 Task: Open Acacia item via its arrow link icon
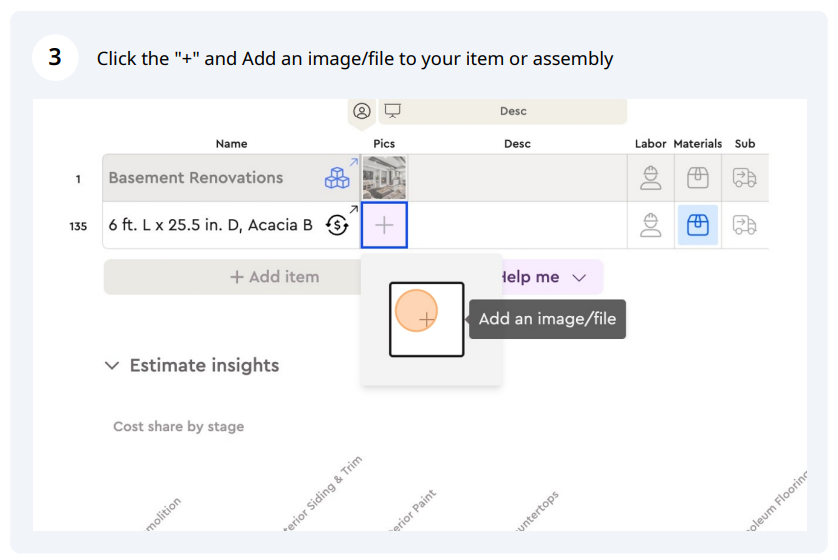(354, 209)
